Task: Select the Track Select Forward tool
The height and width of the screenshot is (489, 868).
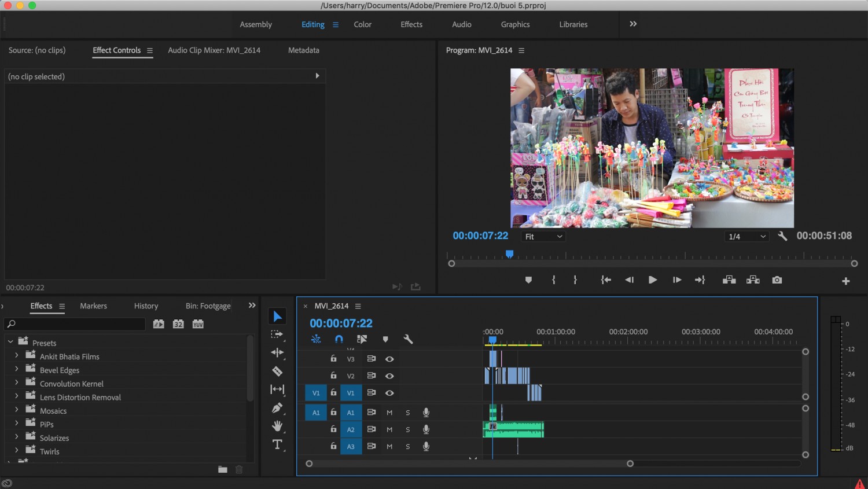Action: [277, 334]
